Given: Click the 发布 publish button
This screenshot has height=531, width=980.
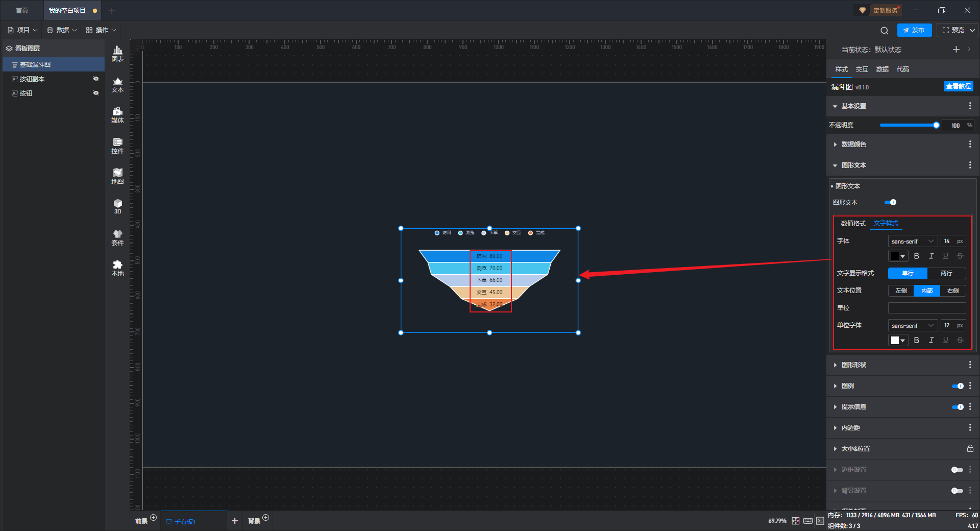Looking at the screenshot, I should tap(914, 30).
